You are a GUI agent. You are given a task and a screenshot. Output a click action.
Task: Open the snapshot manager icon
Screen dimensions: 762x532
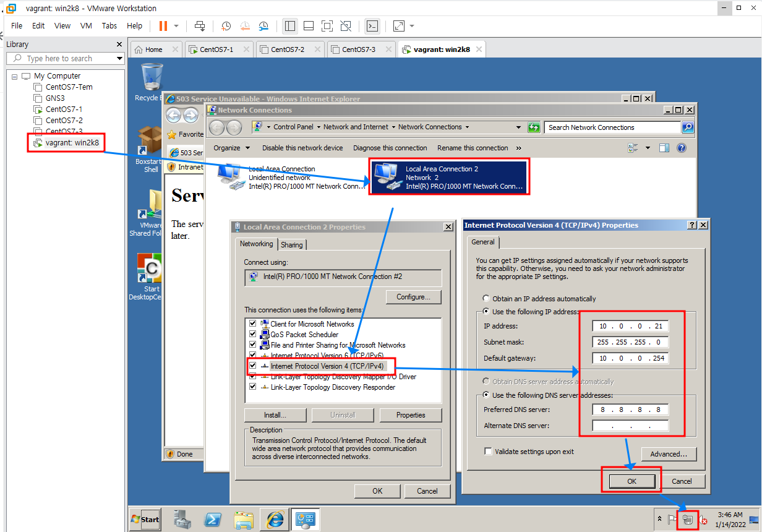click(264, 26)
